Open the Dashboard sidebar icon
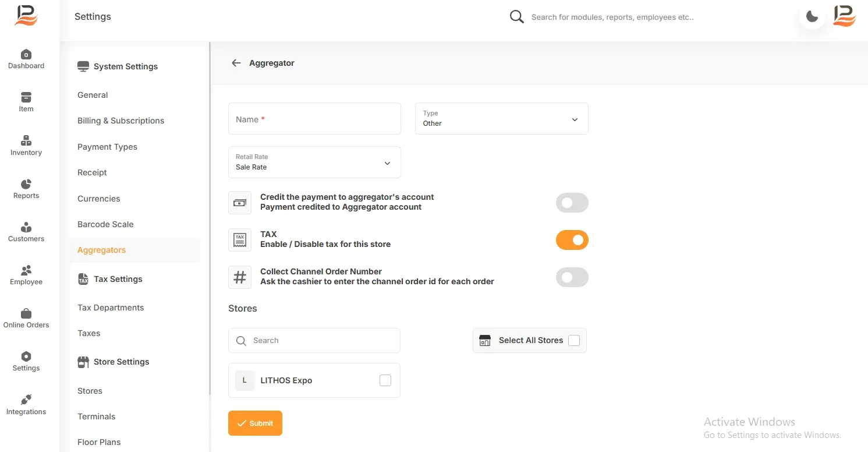 tap(26, 54)
